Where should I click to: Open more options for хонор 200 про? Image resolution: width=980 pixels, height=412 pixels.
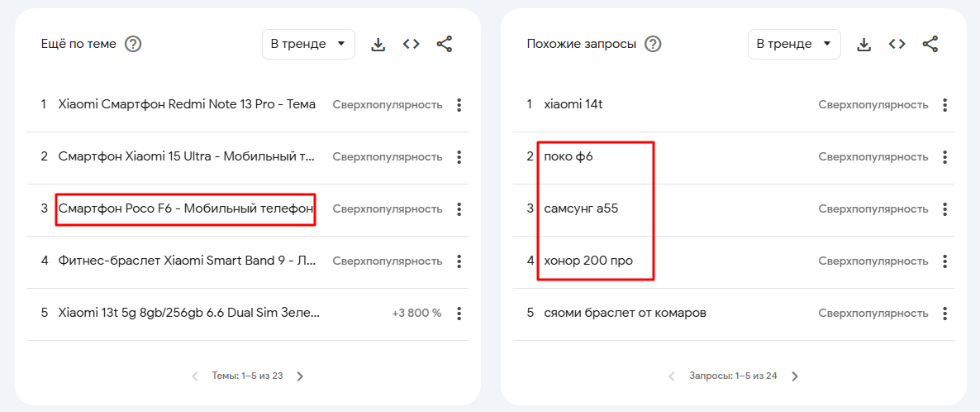pos(945,261)
